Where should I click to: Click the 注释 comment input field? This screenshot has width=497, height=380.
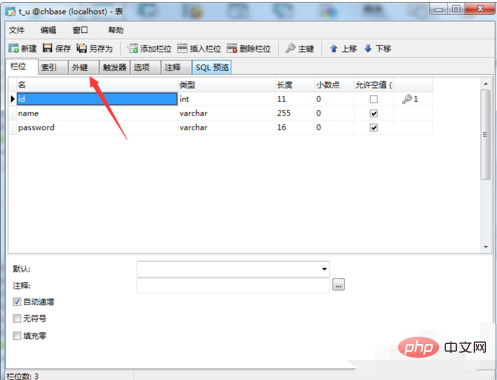(x=233, y=286)
